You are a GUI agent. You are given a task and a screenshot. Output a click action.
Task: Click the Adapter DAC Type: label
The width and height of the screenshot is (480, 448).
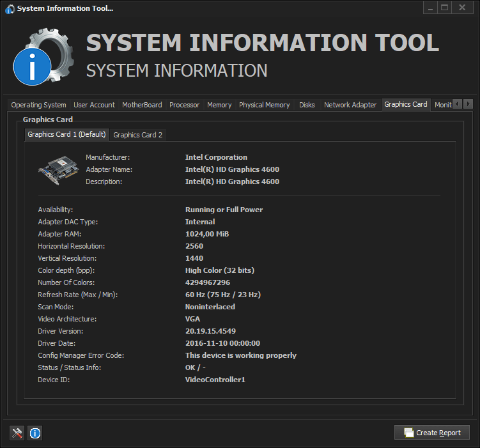coord(68,222)
